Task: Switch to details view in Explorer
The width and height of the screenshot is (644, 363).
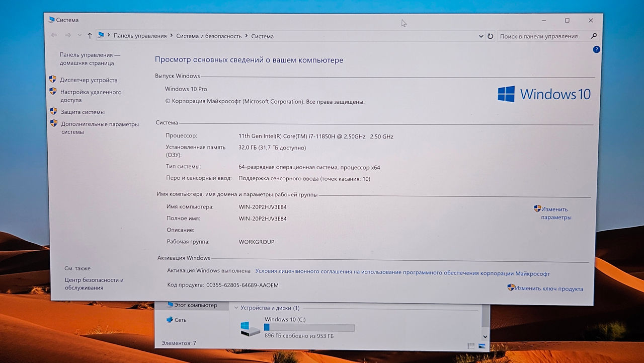Action: [x=471, y=346]
